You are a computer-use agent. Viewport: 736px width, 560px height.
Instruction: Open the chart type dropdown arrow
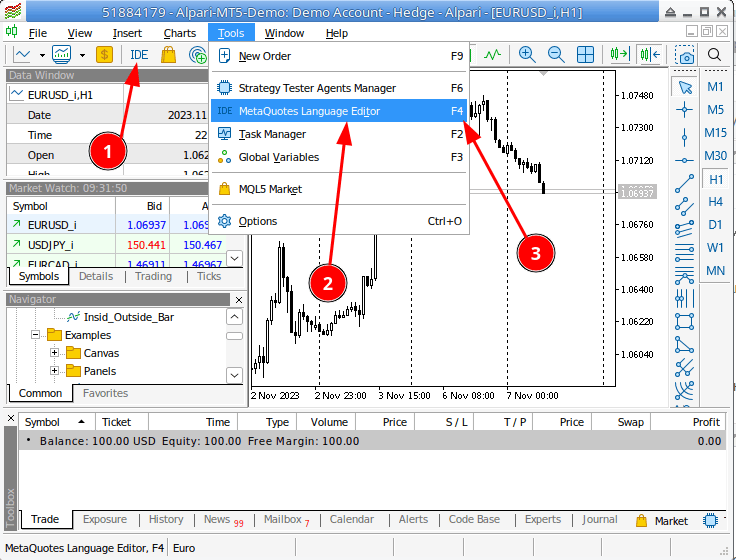point(42,55)
